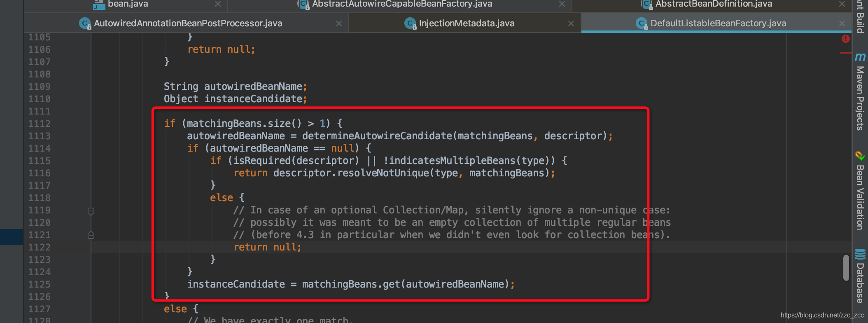Click on matchingBeans.get(autowiredBeanName) call
Viewport: 868px width, 323px height.
(406, 284)
